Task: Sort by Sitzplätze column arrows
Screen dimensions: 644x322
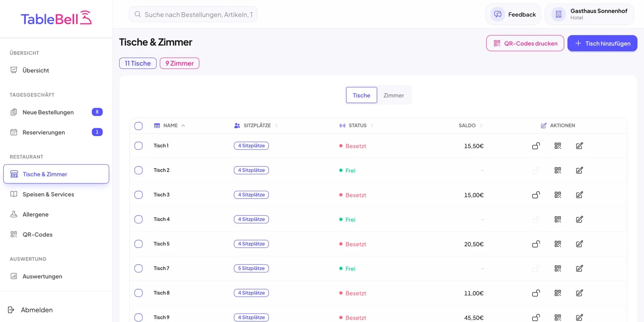Action: pyautogui.click(x=277, y=126)
